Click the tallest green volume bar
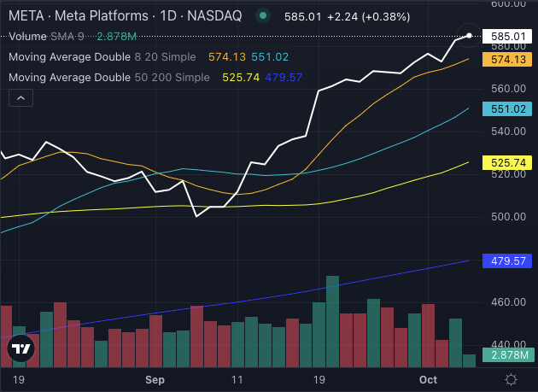538x392 pixels. coord(332,320)
